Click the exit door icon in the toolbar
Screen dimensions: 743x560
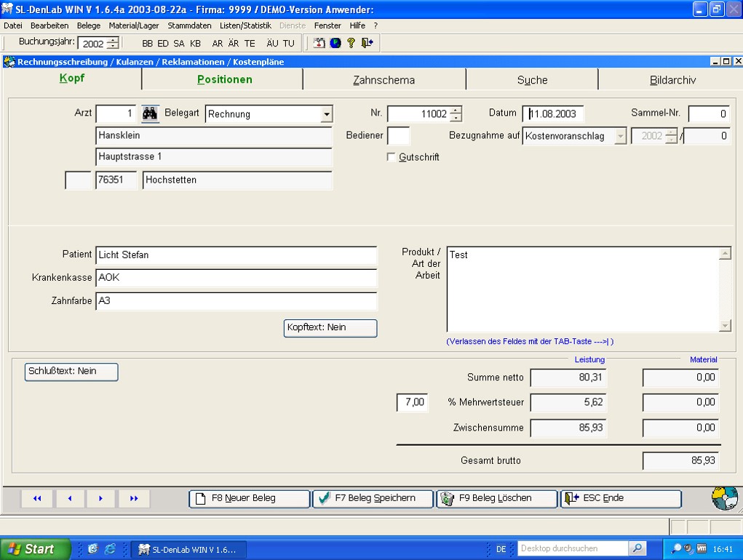[367, 43]
